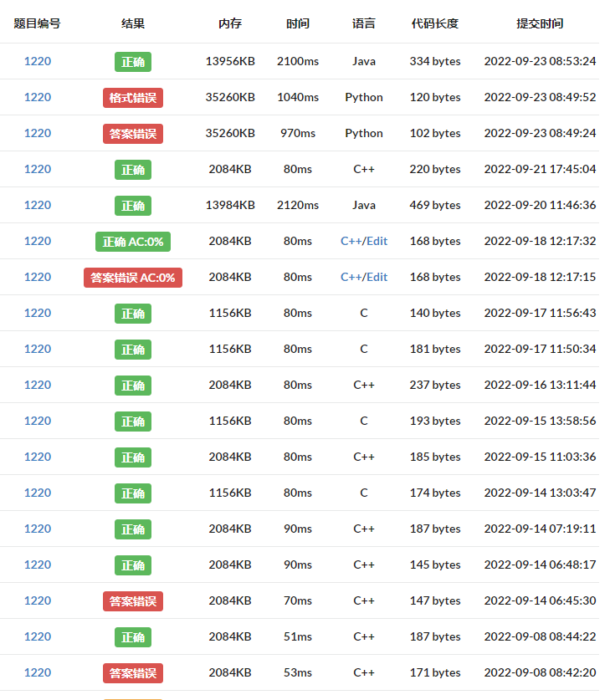Click the 答案错误 AC:0% red badge
This screenshot has height=700, width=610.
click(x=133, y=278)
